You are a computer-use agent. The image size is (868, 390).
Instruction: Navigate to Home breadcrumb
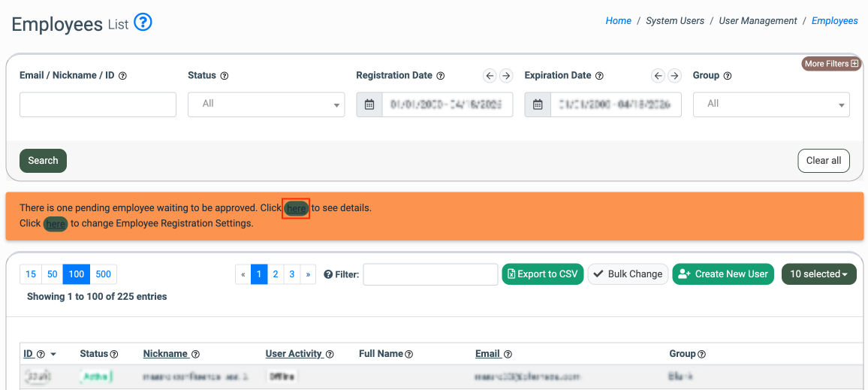tap(618, 21)
